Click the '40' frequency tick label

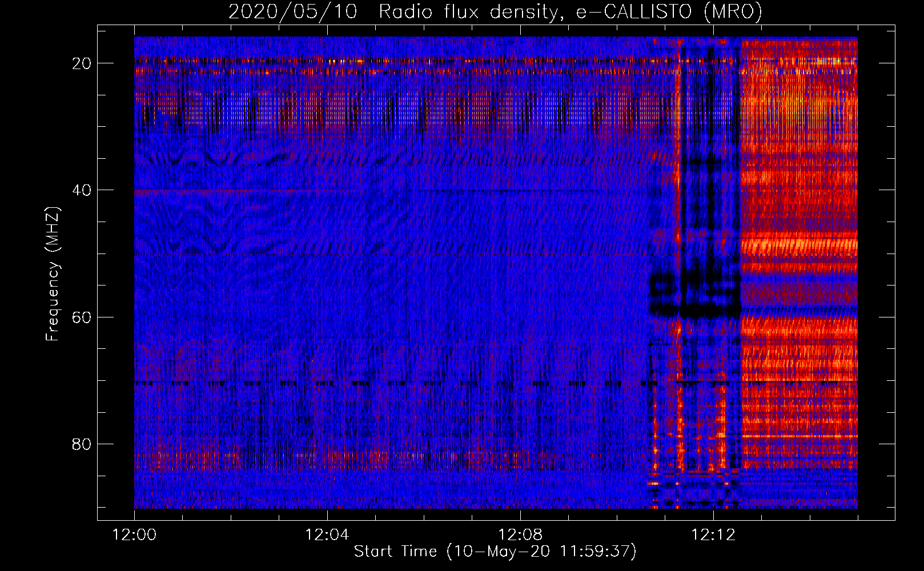click(82, 190)
